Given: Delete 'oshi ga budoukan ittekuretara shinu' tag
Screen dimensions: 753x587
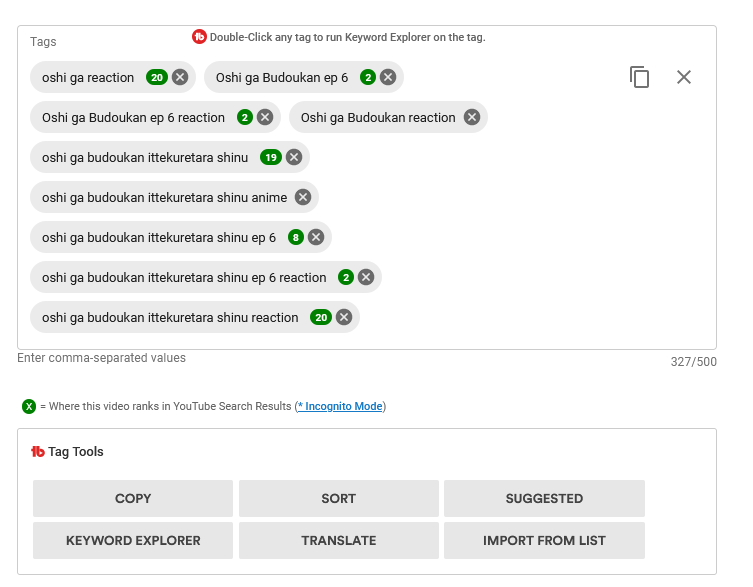Looking at the screenshot, I should [294, 157].
